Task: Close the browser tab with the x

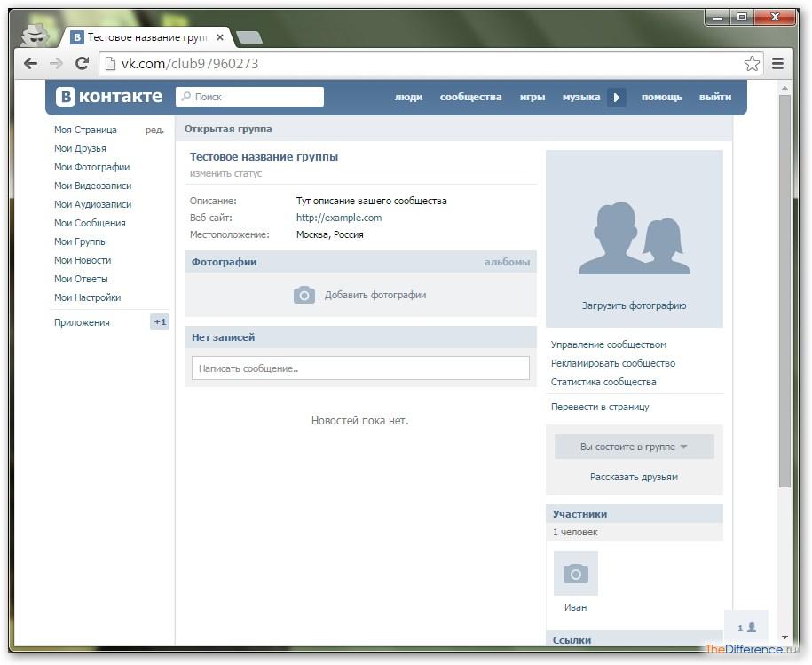Action: pos(220,38)
